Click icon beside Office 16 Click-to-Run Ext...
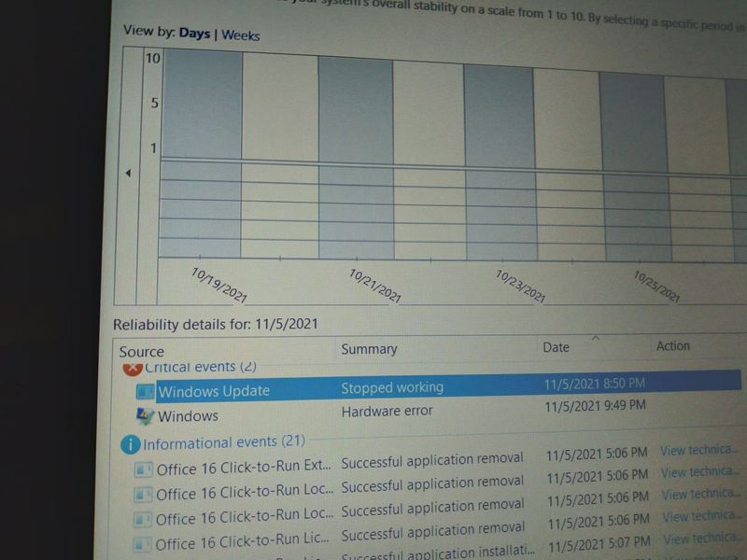Viewport: 747px width, 560px height. pyautogui.click(x=143, y=469)
